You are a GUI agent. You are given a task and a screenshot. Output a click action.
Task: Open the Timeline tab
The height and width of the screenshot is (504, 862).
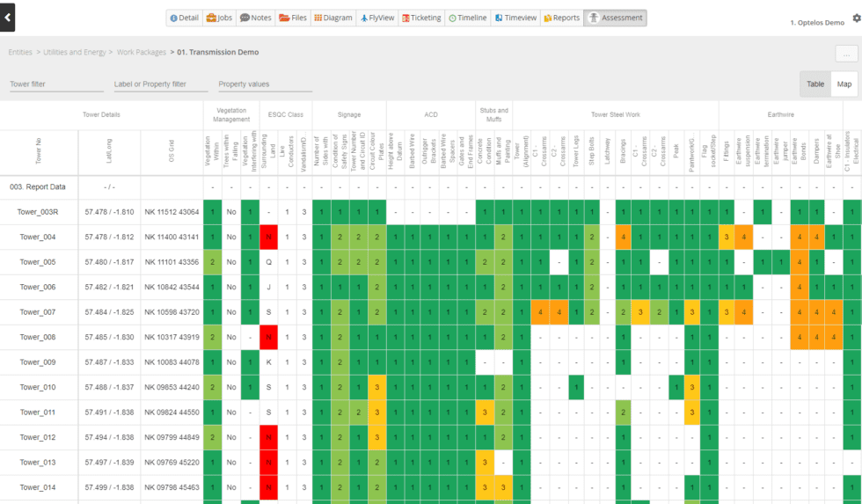[x=466, y=18]
